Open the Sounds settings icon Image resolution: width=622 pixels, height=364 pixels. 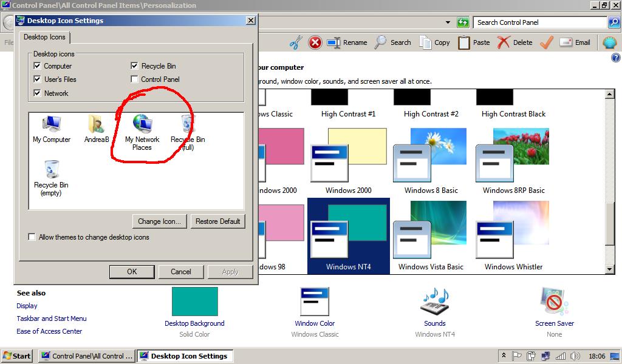pyautogui.click(x=435, y=302)
